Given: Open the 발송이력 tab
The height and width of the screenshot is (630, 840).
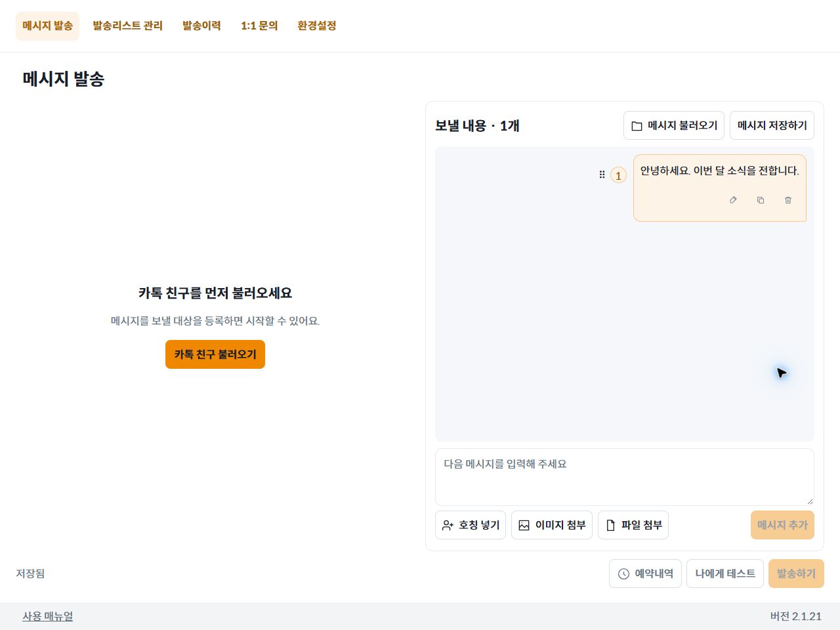Looking at the screenshot, I should [x=201, y=26].
